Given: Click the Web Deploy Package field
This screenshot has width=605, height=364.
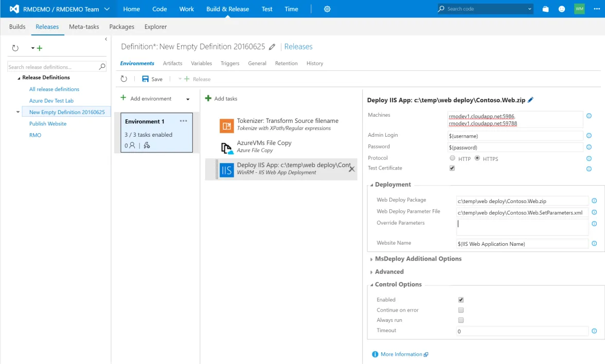Looking at the screenshot, I should pos(523,201).
